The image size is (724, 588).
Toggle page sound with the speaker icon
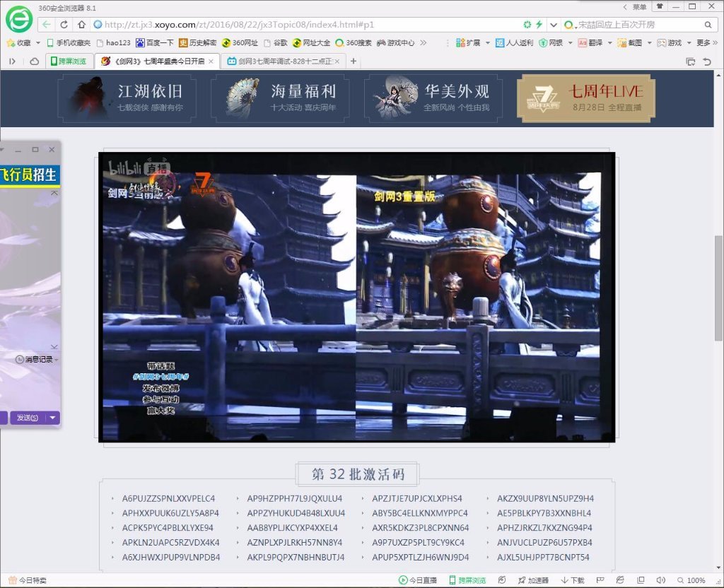661,580
